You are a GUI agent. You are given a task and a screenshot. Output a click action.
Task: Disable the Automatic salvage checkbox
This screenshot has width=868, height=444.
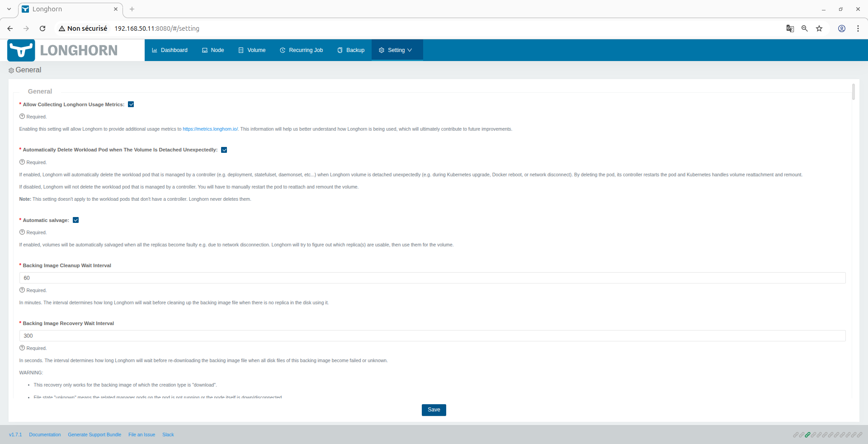click(x=76, y=220)
